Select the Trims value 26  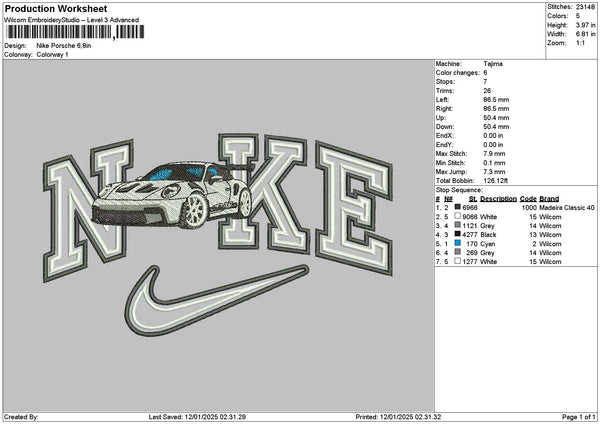[487, 91]
